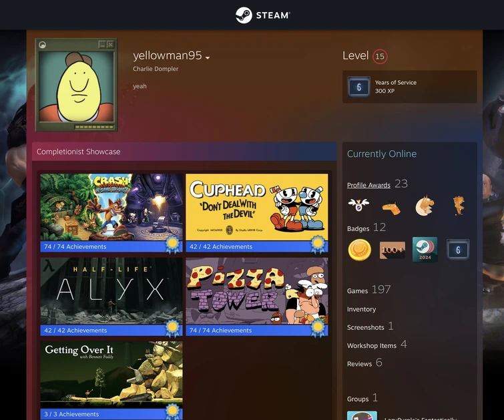504x420 pixels.
Task: Open the Half-Life Alyx showcase image
Action: (x=111, y=290)
